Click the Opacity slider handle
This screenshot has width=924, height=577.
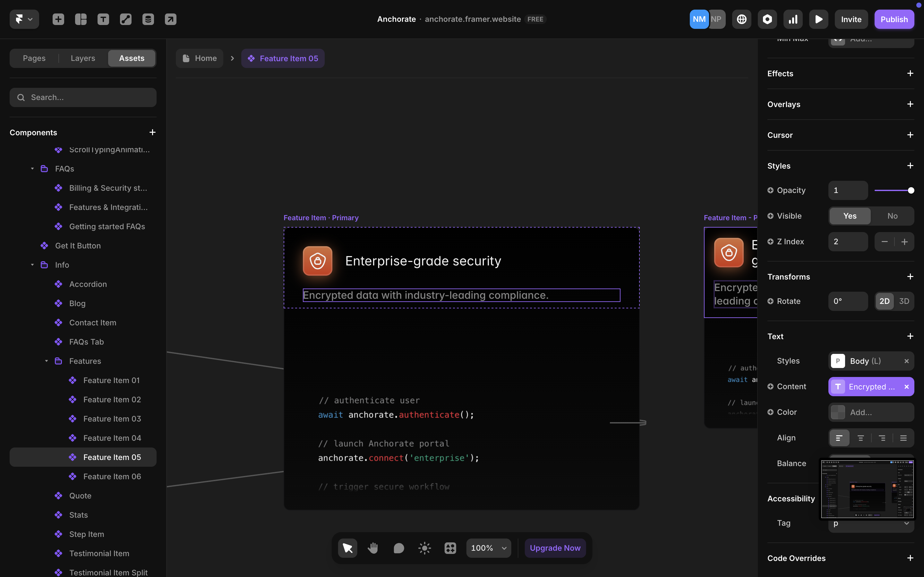tap(911, 190)
